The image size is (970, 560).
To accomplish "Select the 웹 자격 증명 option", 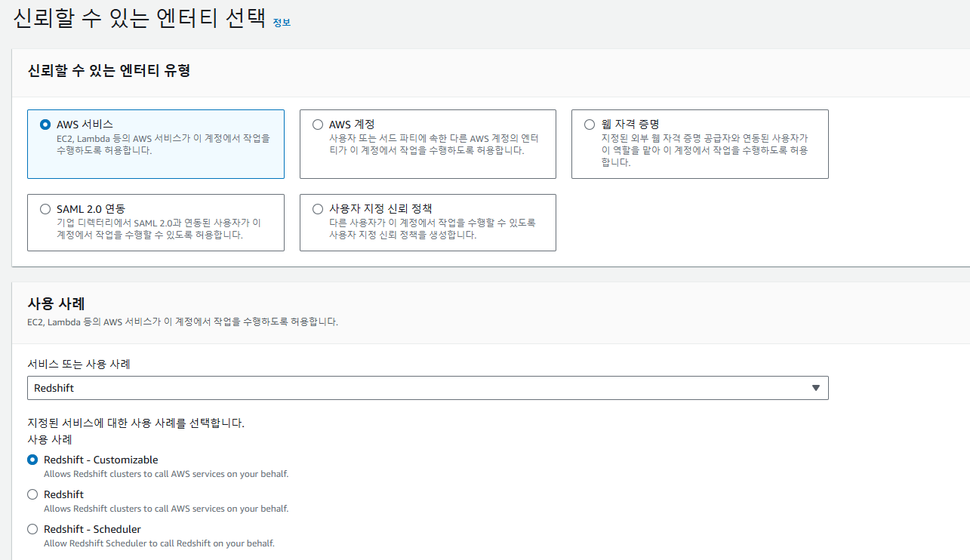I will (x=590, y=125).
